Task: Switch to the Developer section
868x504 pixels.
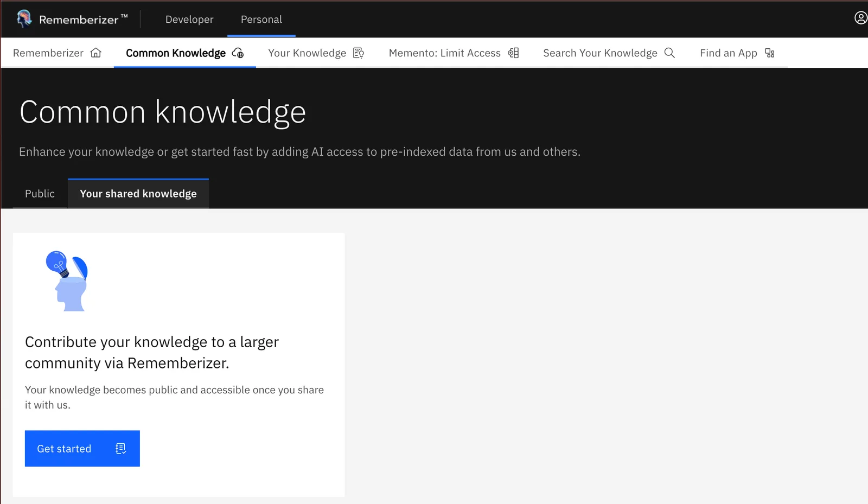Action: 189,20
